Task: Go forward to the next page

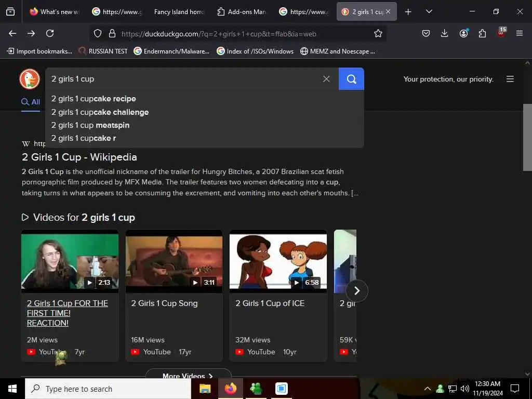Action: [x=31, y=33]
